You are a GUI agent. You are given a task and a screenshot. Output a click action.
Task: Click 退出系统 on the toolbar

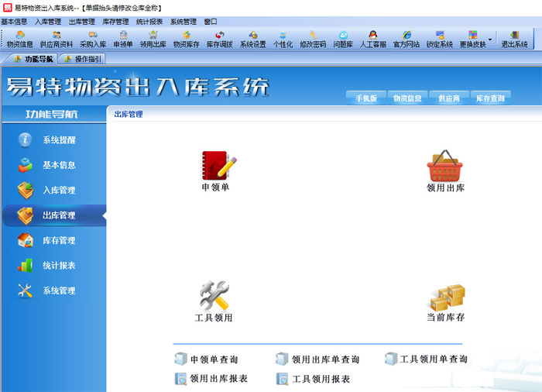(x=514, y=40)
